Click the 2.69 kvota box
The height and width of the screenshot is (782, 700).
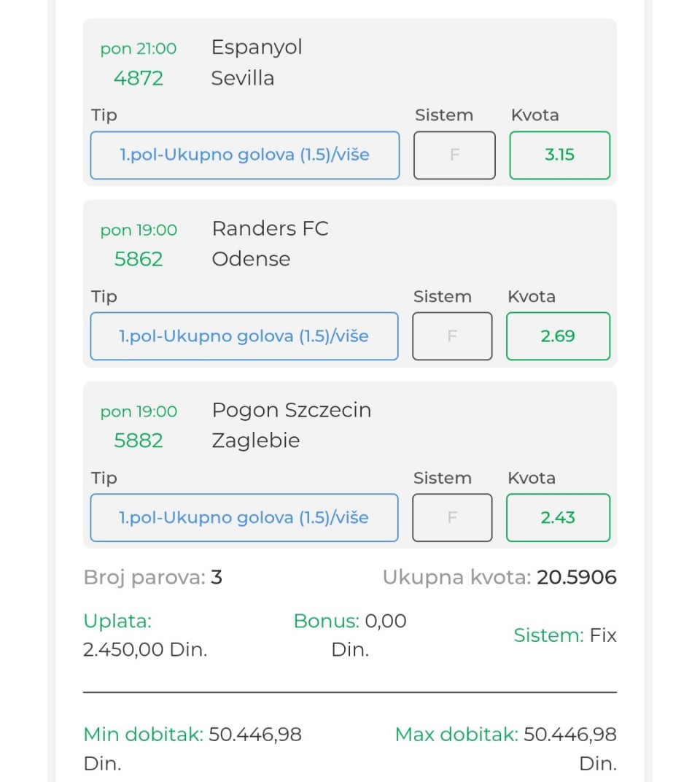(x=558, y=336)
